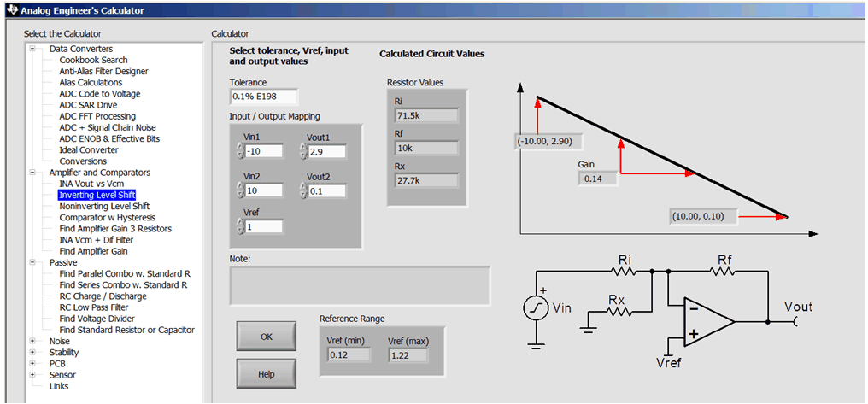Open the Tolerance selection field
The height and width of the screenshot is (404, 868).
click(x=264, y=97)
